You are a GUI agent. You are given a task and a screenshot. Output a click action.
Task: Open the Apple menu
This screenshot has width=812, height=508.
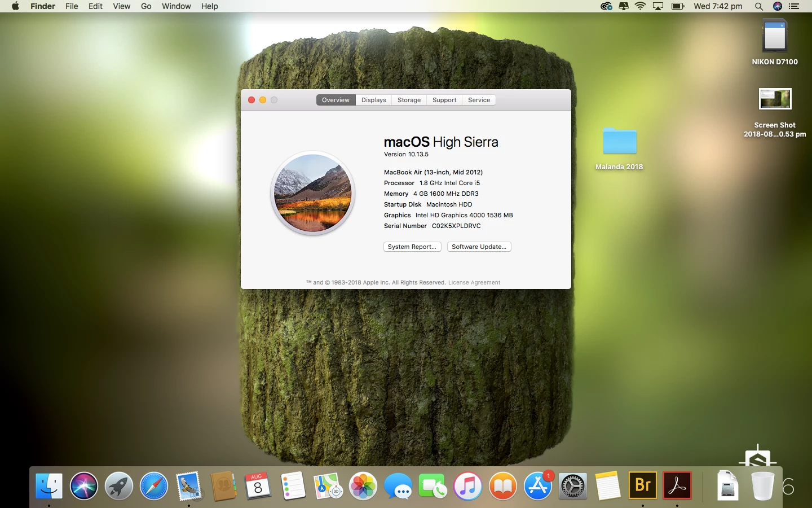pyautogui.click(x=15, y=6)
